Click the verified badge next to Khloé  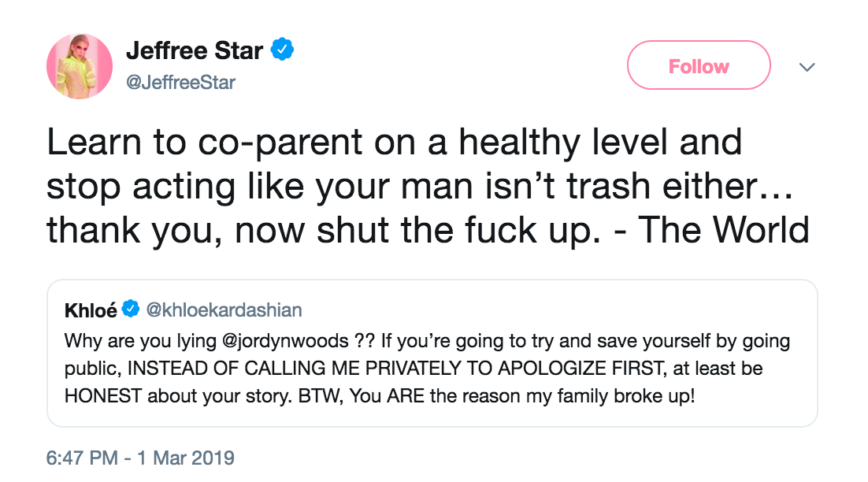(x=132, y=310)
